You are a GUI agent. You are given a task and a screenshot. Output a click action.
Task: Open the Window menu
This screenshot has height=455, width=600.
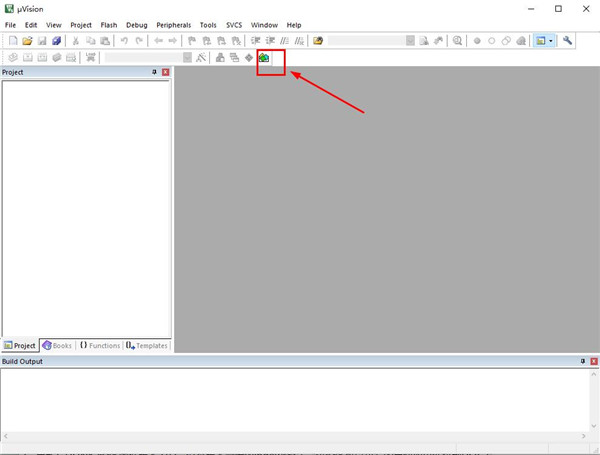tap(264, 25)
